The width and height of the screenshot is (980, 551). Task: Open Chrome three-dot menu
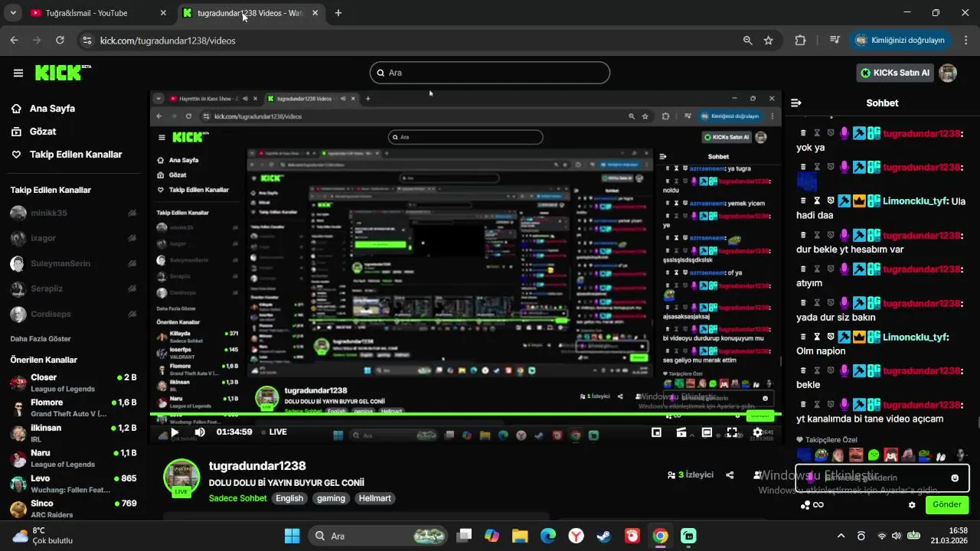966,41
